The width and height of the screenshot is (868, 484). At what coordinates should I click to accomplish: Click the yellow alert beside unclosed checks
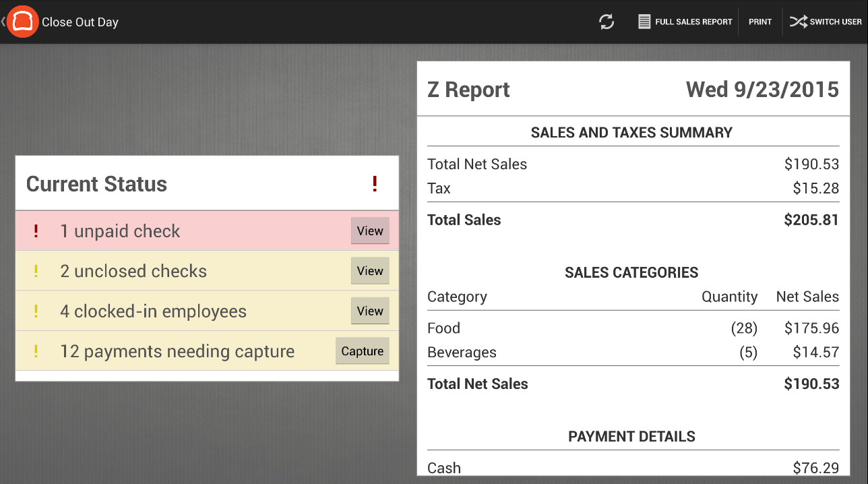click(x=35, y=270)
